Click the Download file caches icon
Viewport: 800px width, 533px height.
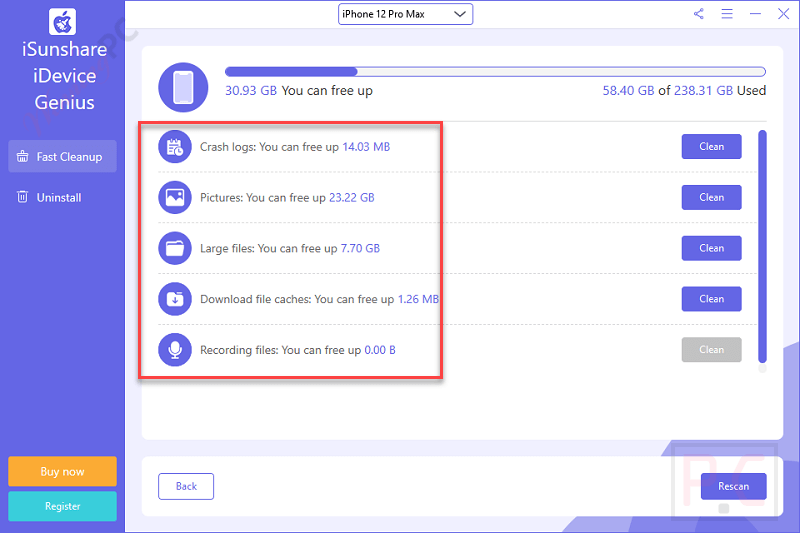click(174, 299)
